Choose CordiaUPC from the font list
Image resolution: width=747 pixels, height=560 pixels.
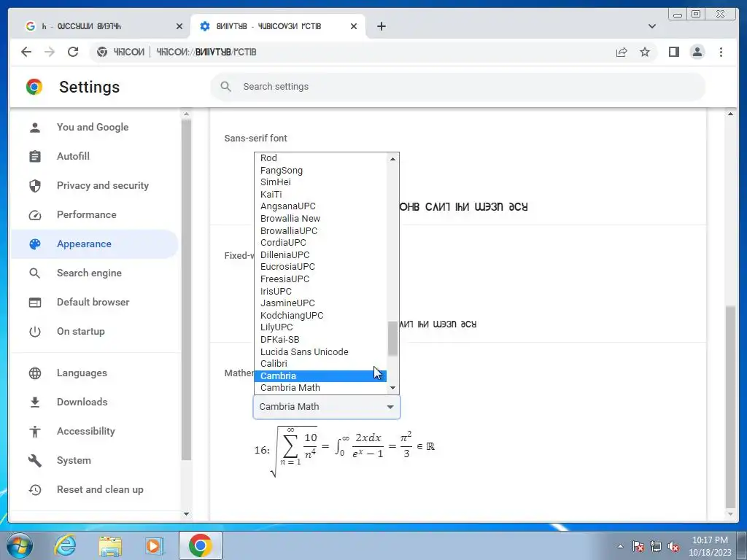click(321, 242)
